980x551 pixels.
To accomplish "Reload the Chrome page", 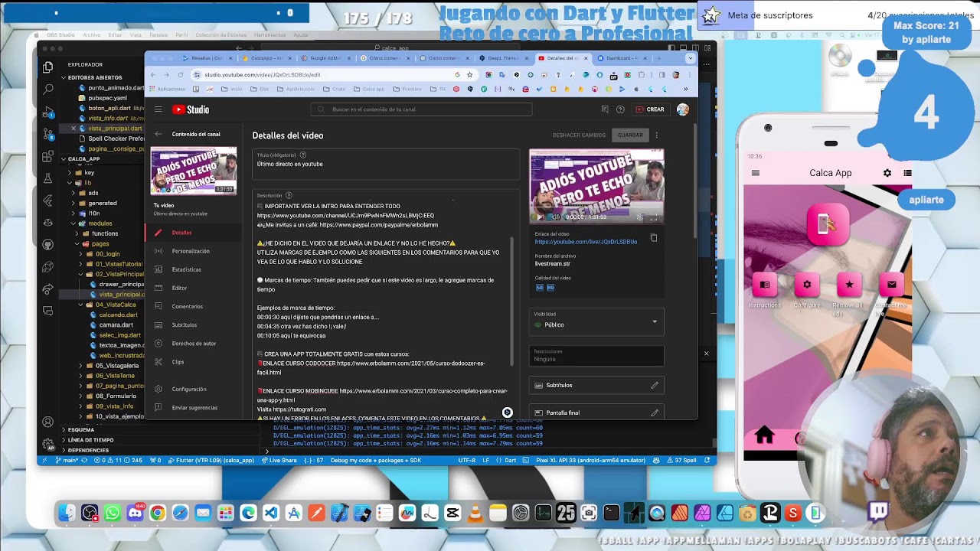I will pos(181,75).
